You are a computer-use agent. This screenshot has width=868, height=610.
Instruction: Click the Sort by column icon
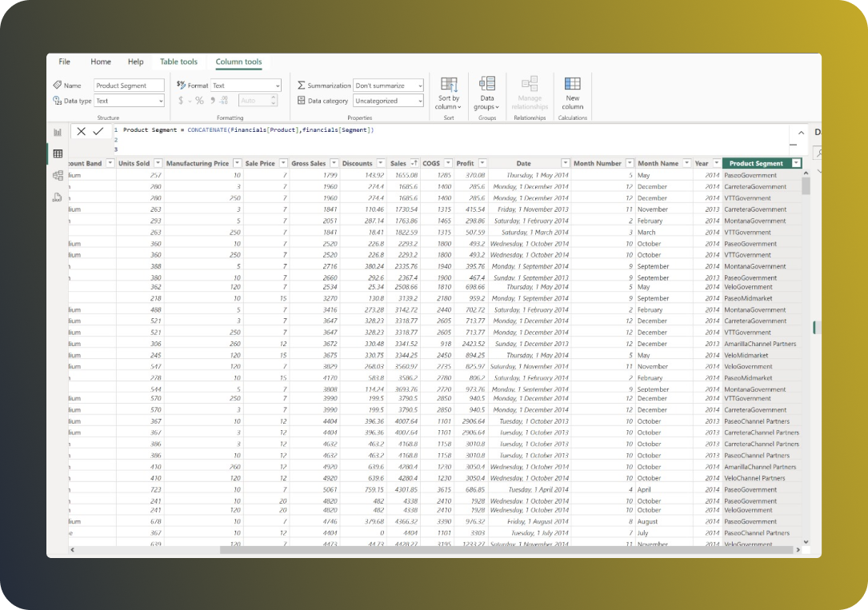[x=447, y=91]
